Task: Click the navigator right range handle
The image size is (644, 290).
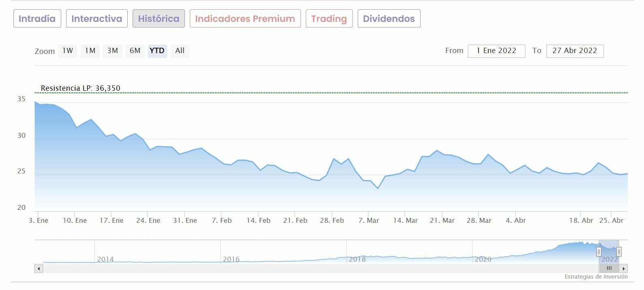Action: pos(619,252)
